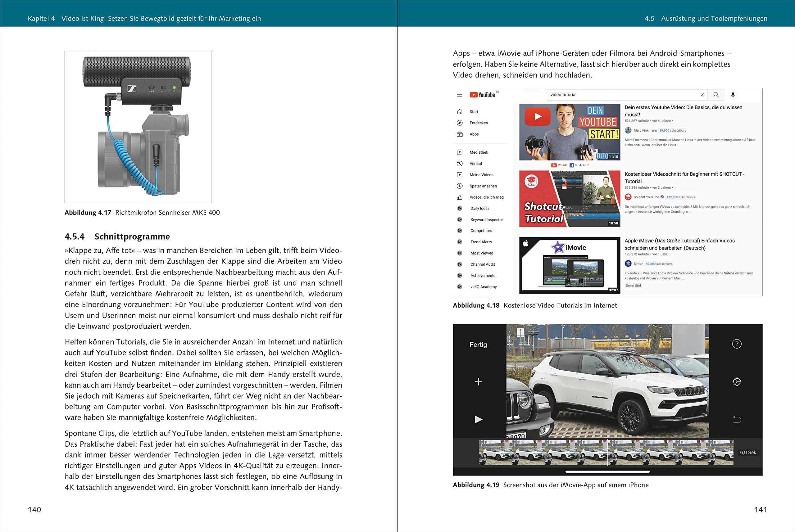Open Simon channel name
The width and height of the screenshot is (795, 532).
(x=638, y=264)
